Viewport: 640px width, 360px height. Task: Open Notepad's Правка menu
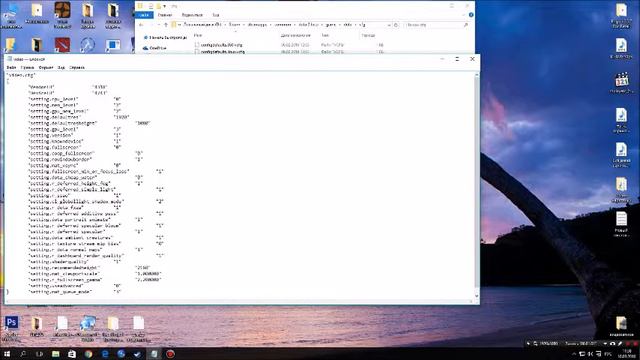[27, 67]
